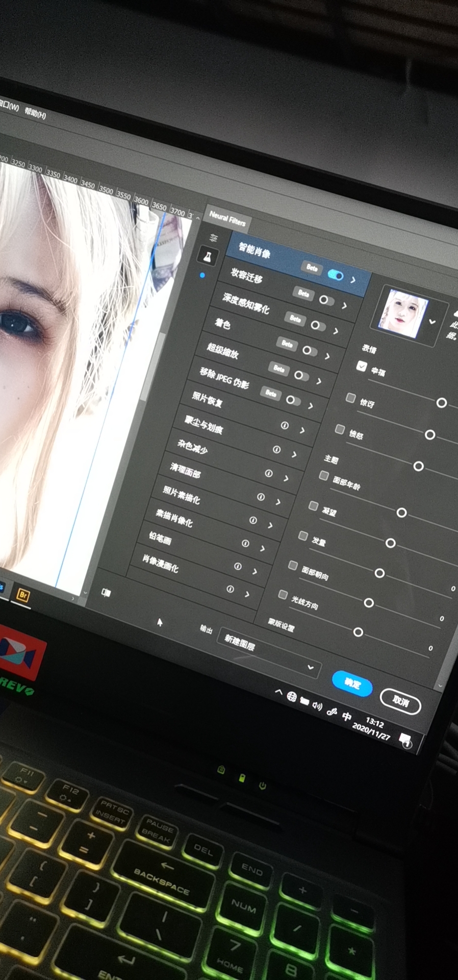The width and height of the screenshot is (458, 980).
Task: Select the sliders featured filters icon
Action: 214,237
